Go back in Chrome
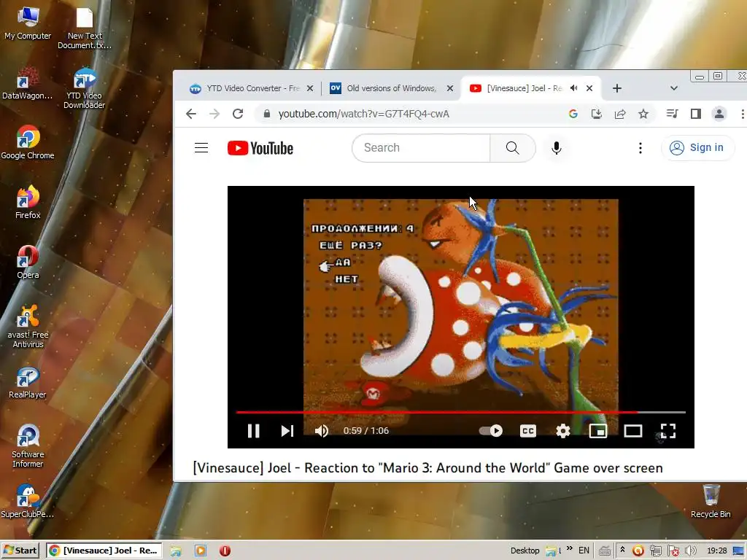Image resolution: width=747 pixels, height=560 pixels. [191, 114]
